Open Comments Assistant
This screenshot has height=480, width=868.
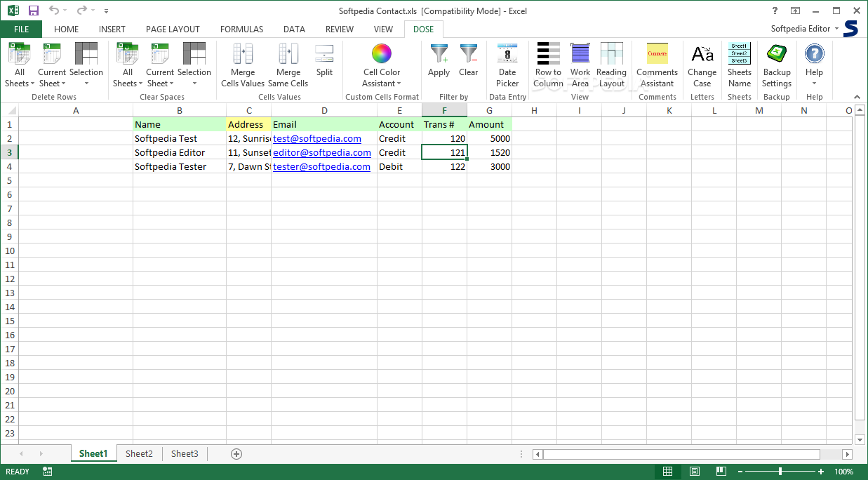657,65
